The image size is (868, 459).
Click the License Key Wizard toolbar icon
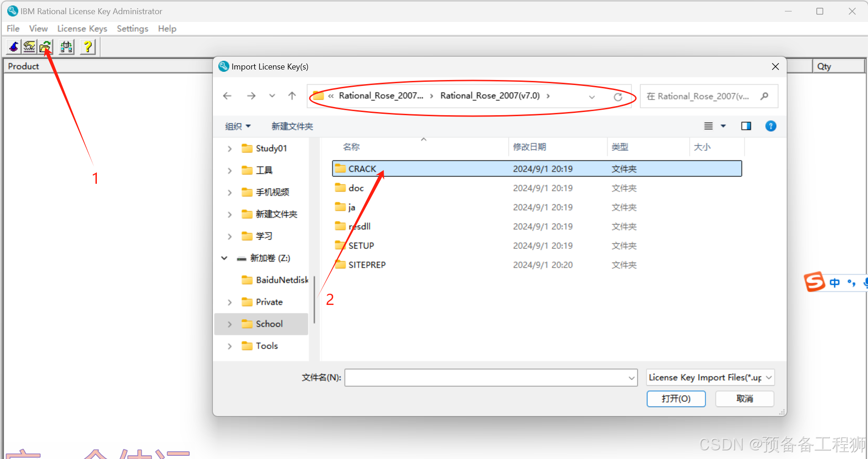tap(14, 47)
